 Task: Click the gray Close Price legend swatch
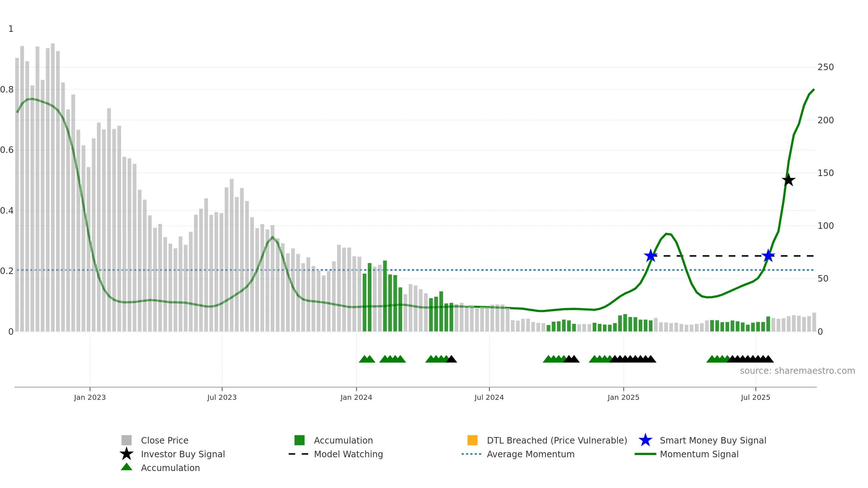click(127, 440)
